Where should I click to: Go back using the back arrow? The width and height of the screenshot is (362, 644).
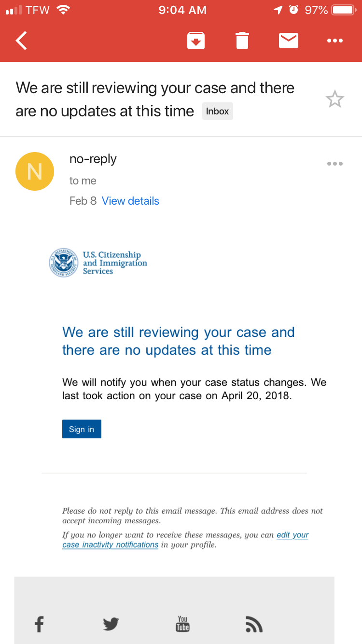21,41
